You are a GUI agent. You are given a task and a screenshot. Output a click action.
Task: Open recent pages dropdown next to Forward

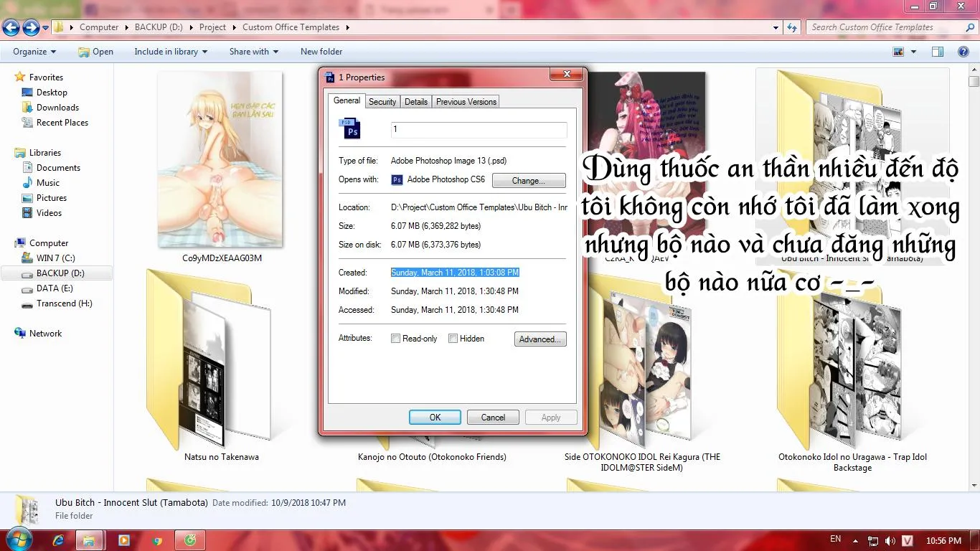pyautogui.click(x=46, y=28)
